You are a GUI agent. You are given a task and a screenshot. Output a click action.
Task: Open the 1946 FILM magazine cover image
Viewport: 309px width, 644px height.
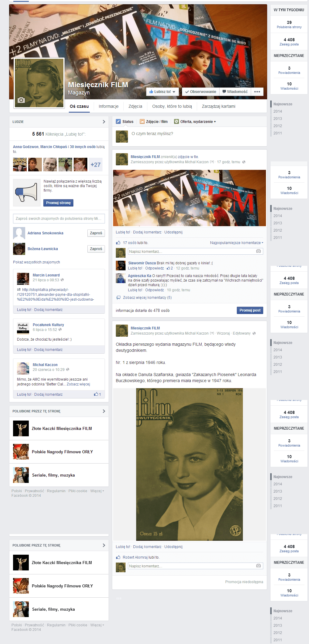[x=190, y=464]
